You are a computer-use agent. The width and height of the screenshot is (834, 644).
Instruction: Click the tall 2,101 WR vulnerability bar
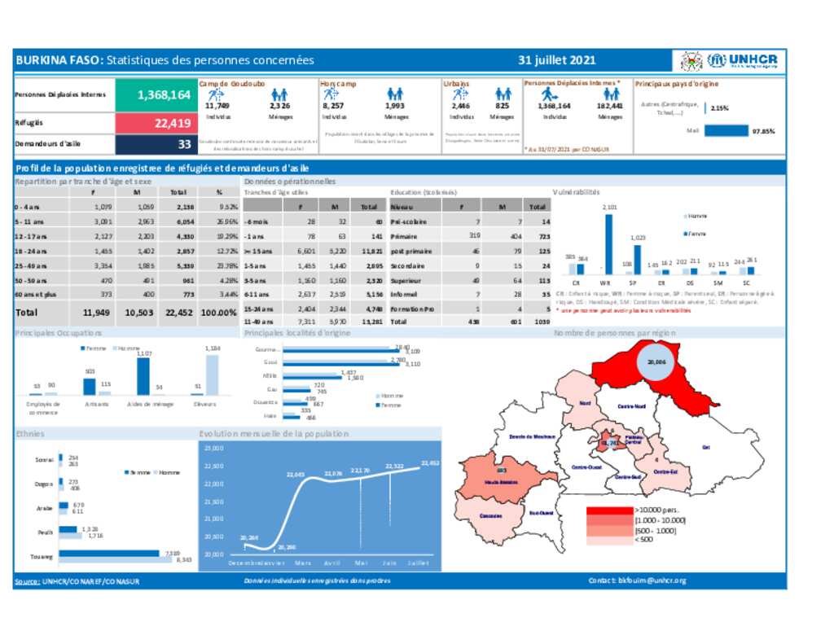point(609,244)
